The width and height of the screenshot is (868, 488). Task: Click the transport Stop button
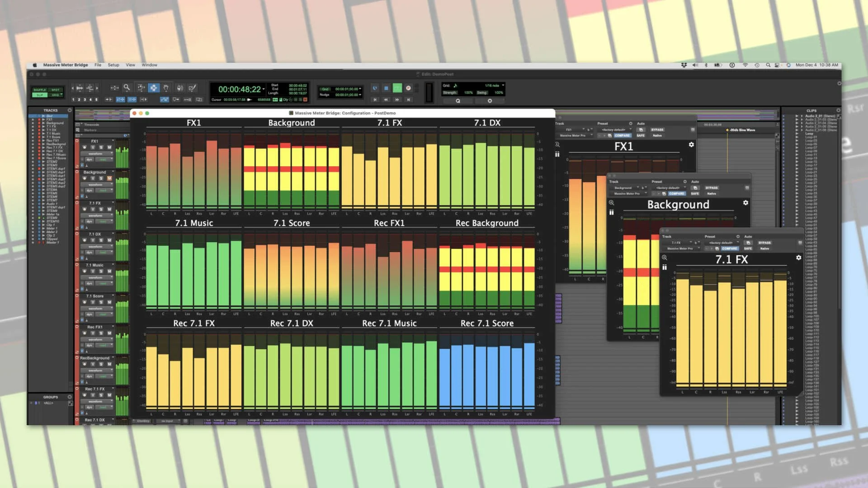[x=386, y=88]
